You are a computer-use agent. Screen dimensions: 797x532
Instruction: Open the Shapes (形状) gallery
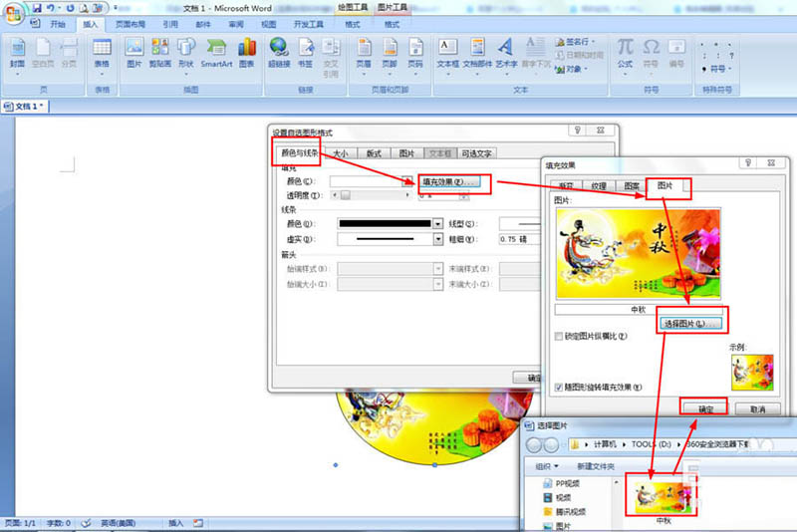(x=186, y=56)
